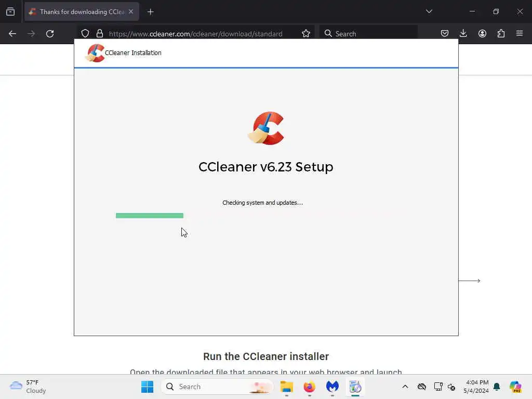The width and height of the screenshot is (532, 399).
Task: Bookmark this page with star icon
Action: pos(306,34)
